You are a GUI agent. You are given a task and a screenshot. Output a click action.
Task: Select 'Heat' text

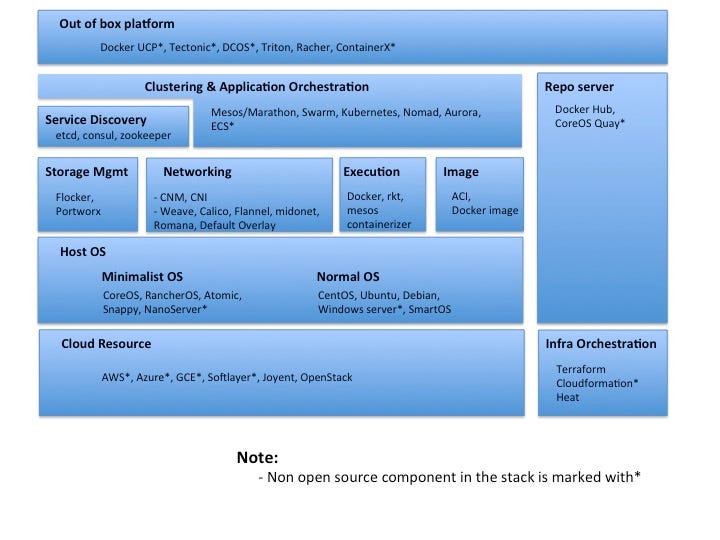point(568,397)
